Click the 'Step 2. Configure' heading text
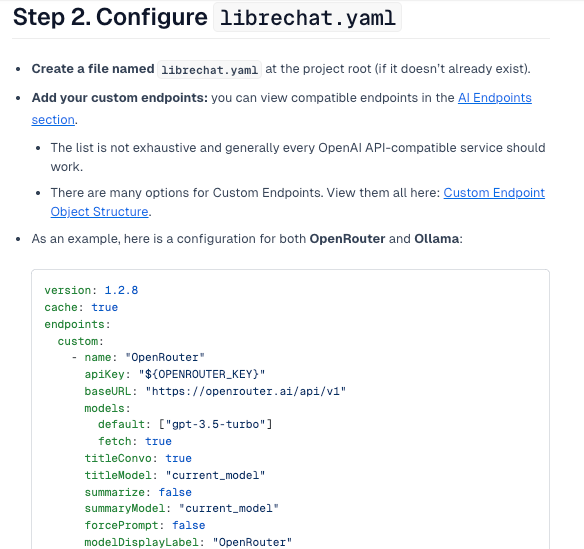584x549 pixels. click(x=110, y=17)
